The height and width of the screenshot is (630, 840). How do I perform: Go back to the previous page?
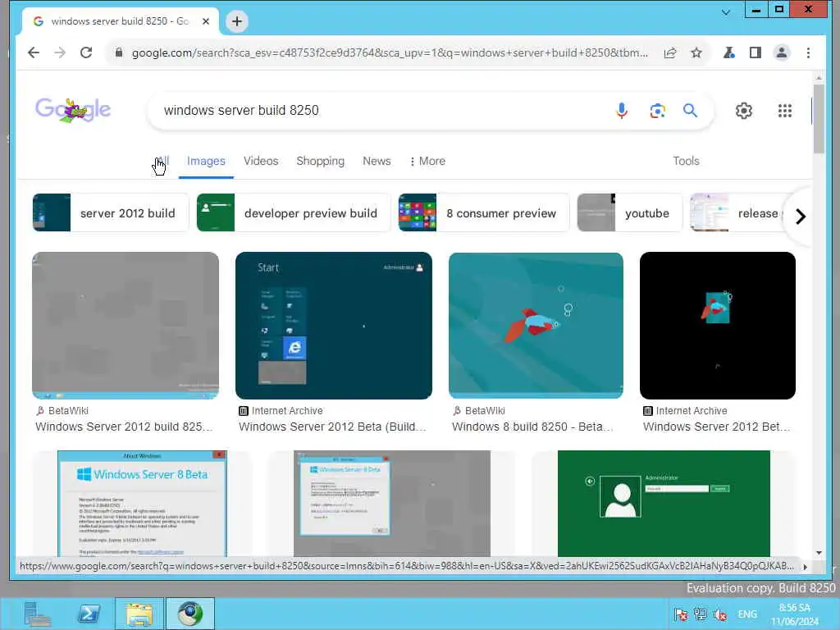click(34, 52)
